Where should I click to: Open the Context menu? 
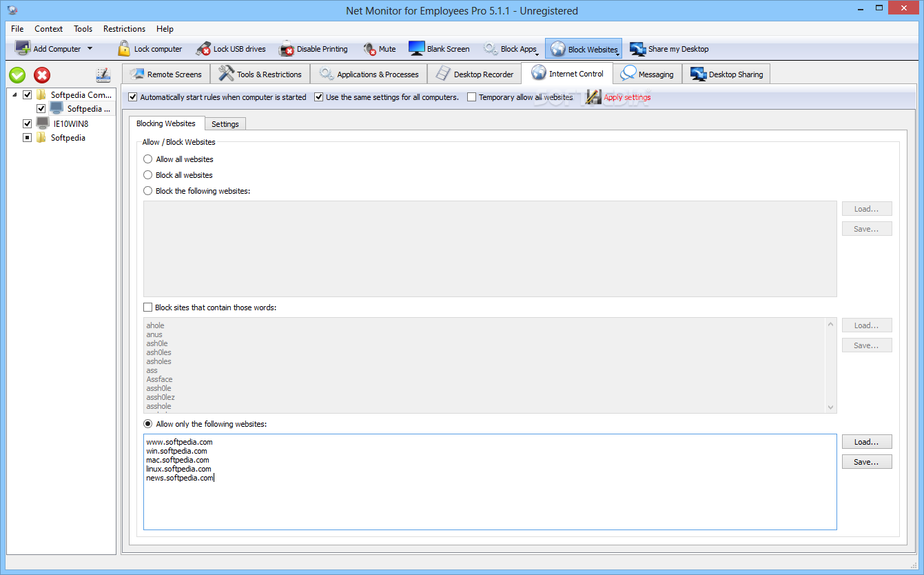click(48, 29)
